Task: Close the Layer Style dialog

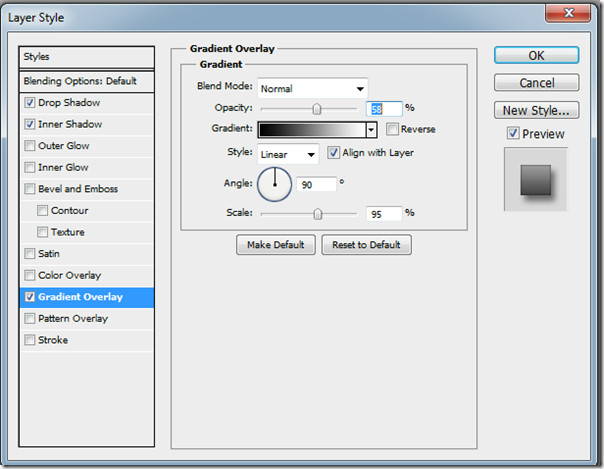Action: 568,13
